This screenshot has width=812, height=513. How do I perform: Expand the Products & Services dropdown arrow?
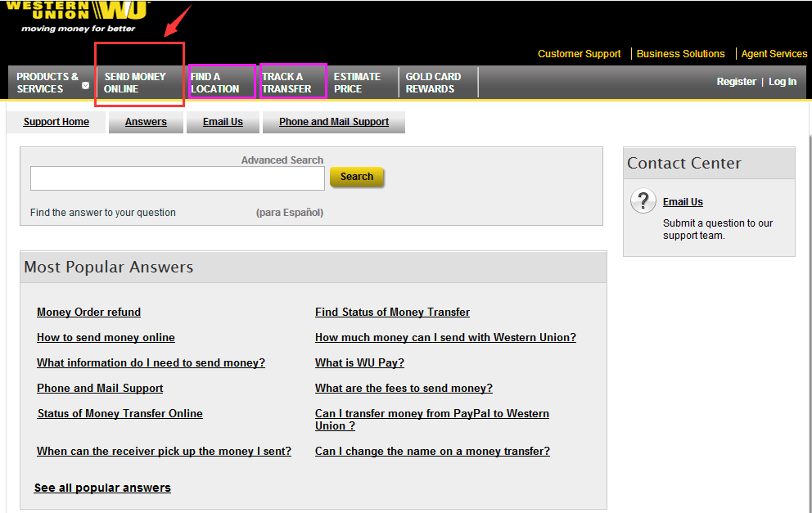85,85
